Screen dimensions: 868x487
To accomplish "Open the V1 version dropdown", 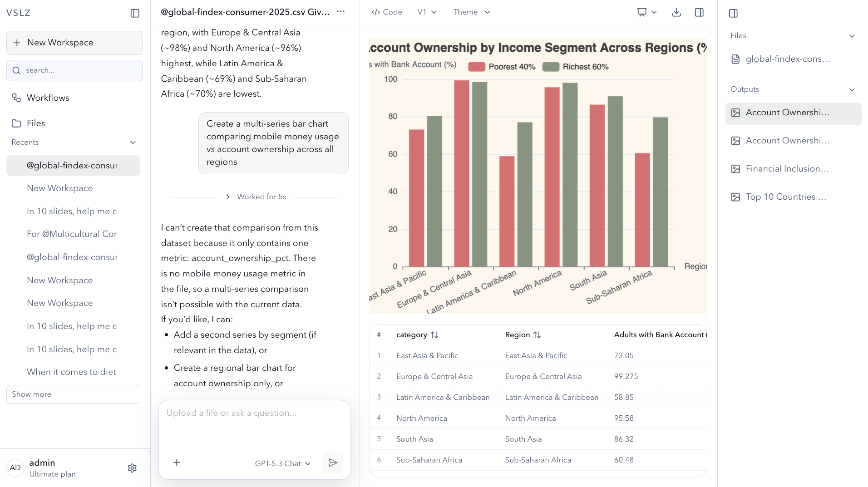I will point(427,12).
